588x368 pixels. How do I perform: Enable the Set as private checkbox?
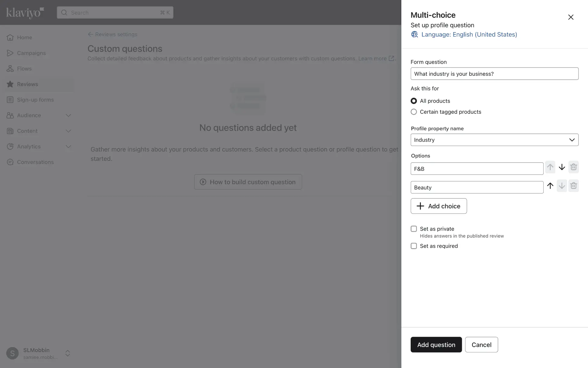click(x=414, y=229)
